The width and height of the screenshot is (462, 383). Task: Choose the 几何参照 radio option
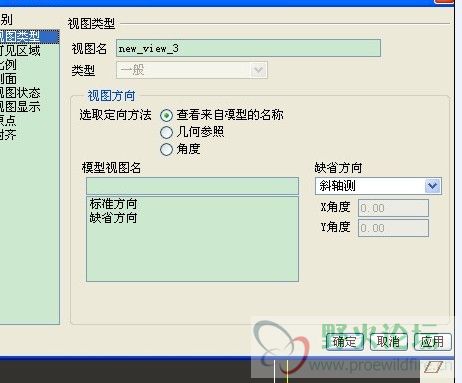pos(166,132)
